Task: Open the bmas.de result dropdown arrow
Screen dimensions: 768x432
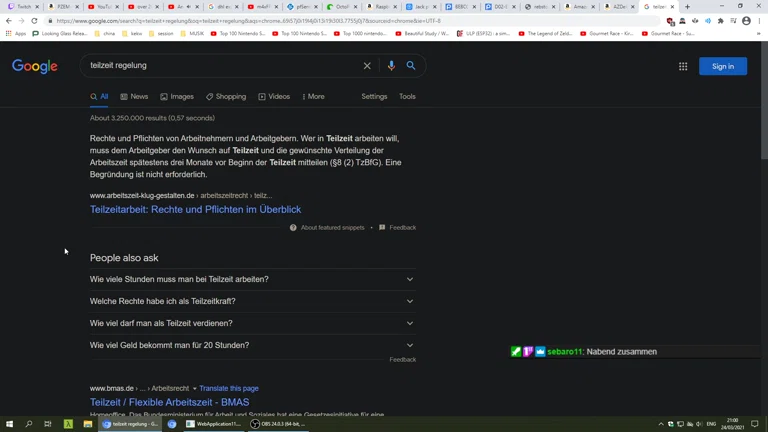Action: tap(194, 388)
